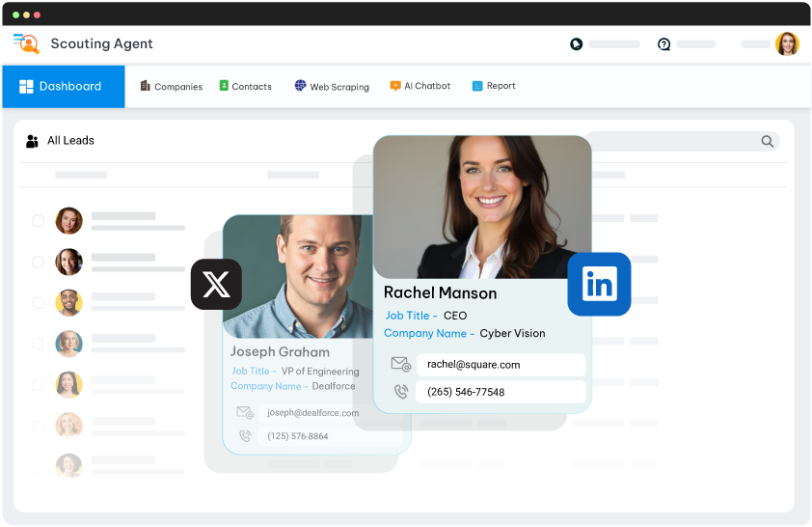Viewport: 812px width, 527px height.
Task: Check the second lead's checkbox
Action: (39, 262)
